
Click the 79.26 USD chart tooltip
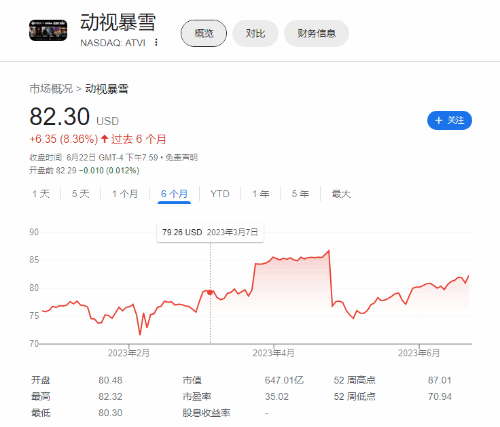(210, 232)
